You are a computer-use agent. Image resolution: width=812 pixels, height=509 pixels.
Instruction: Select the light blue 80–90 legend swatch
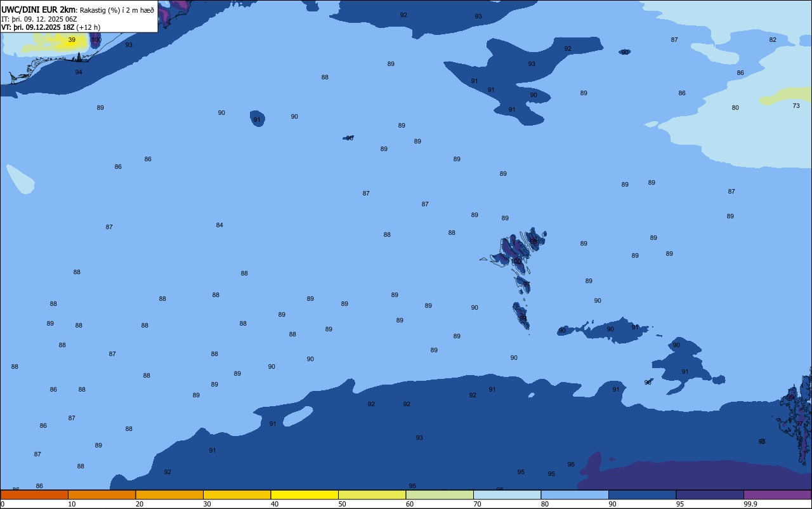pos(575,494)
